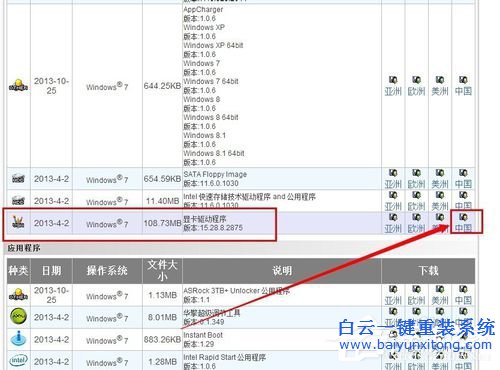
Task: Download 显卡驱动程序 from the 亚洲 server
Action: coord(393,223)
